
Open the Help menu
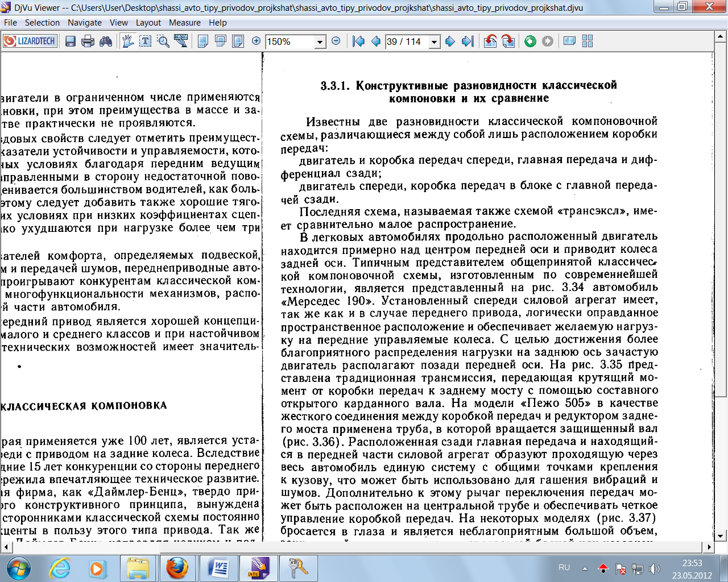[x=218, y=23]
